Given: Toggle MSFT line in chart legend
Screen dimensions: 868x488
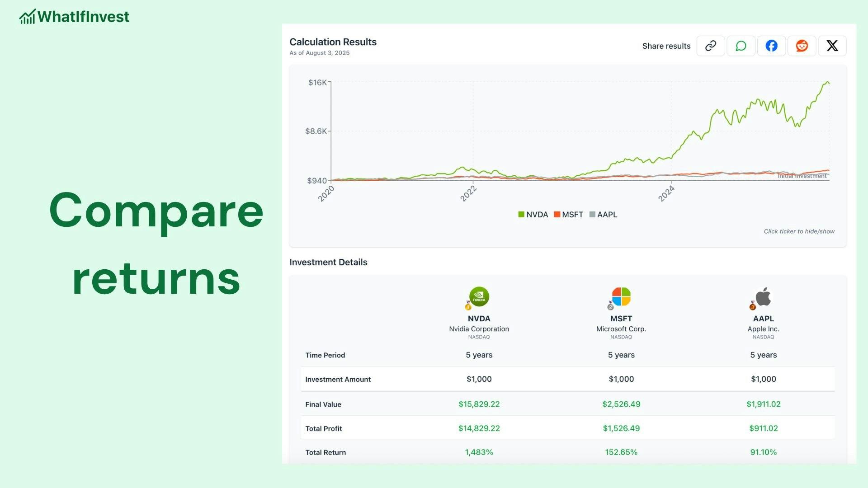Looking at the screenshot, I should pos(569,215).
